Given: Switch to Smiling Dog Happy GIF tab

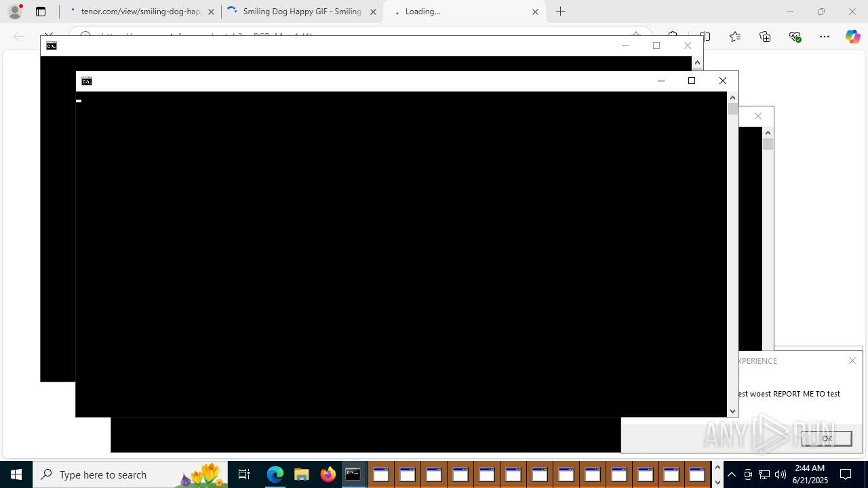Looking at the screenshot, I should 302,12.
